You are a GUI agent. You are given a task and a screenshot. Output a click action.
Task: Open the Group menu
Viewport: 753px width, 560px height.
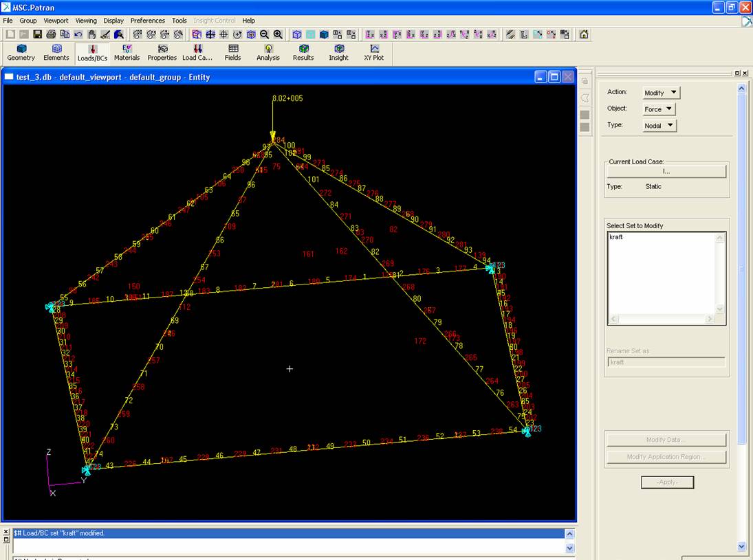click(x=28, y=21)
